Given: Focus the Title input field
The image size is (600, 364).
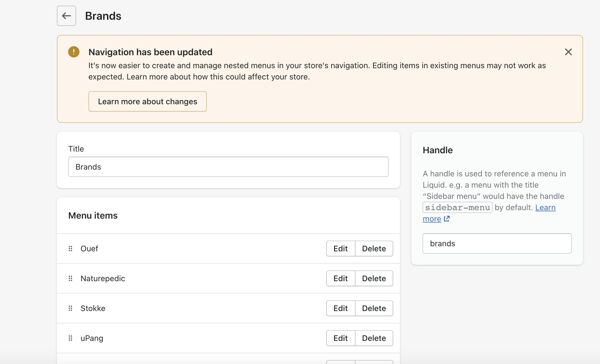Looking at the screenshot, I should click(x=228, y=167).
